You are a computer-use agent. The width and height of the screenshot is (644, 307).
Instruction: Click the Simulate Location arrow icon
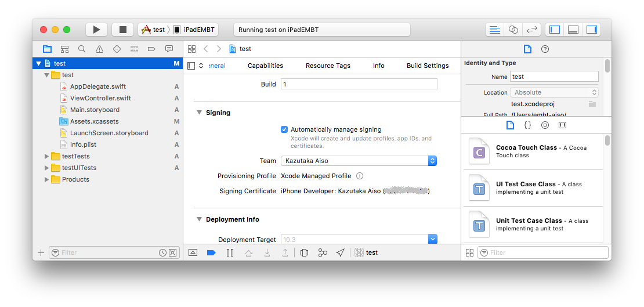pos(340,252)
